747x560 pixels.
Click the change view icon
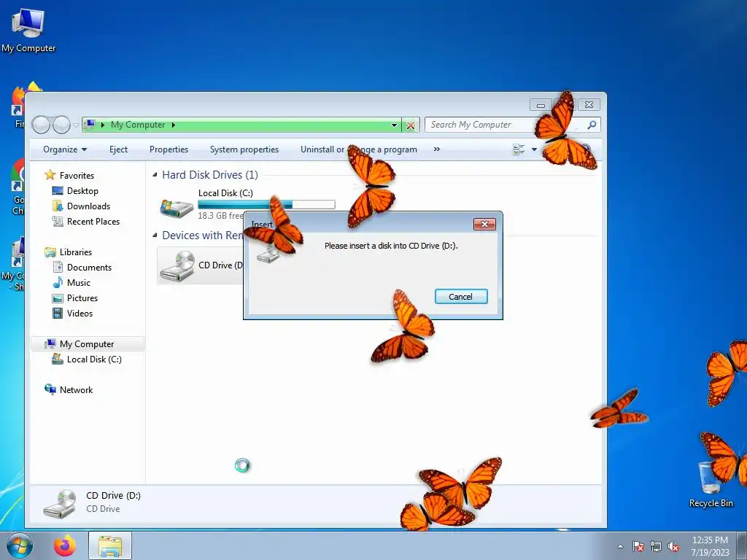pyautogui.click(x=519, y=149)
